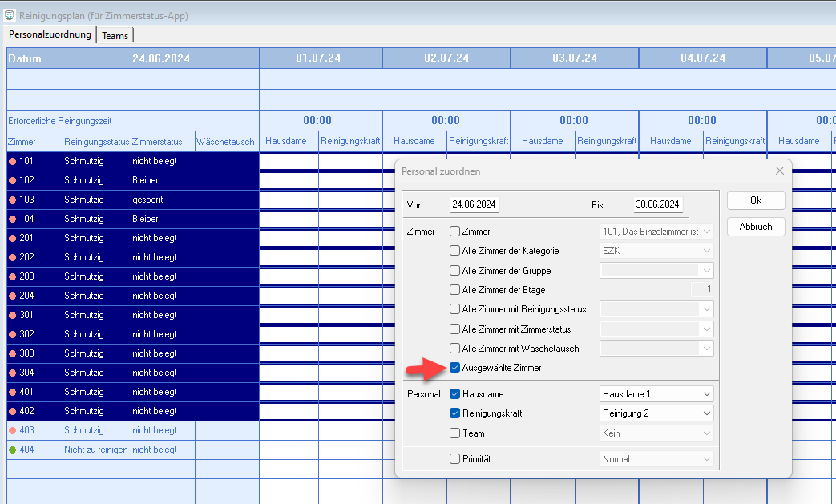Click the 04.07.24 date column header
Screen dimensions: 836x504
coord(703,58)
